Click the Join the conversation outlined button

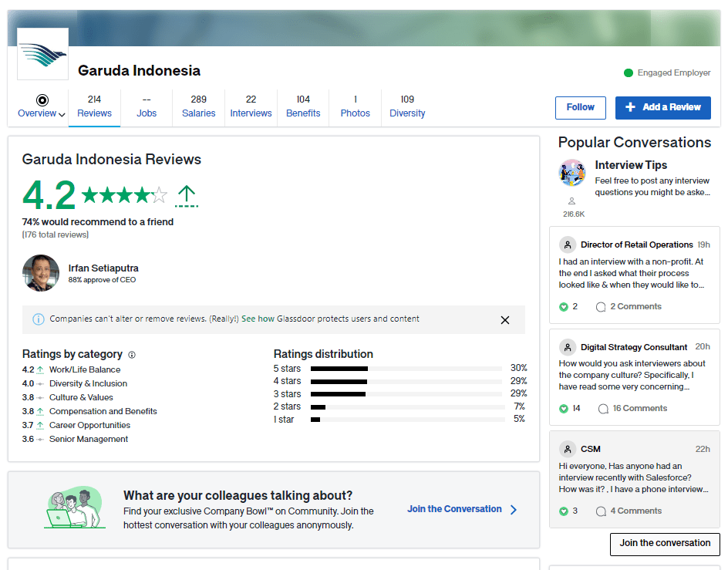click(665, 544)
